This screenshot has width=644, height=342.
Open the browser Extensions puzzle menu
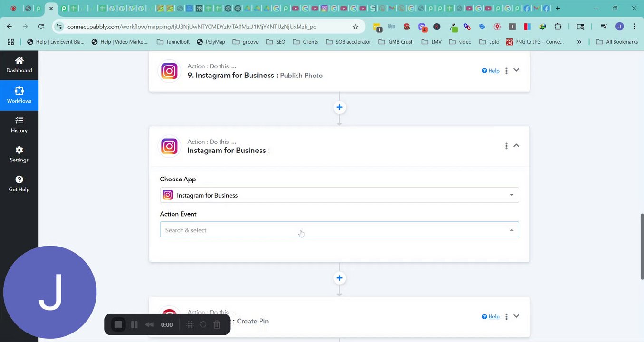click(x=558, y=27)
